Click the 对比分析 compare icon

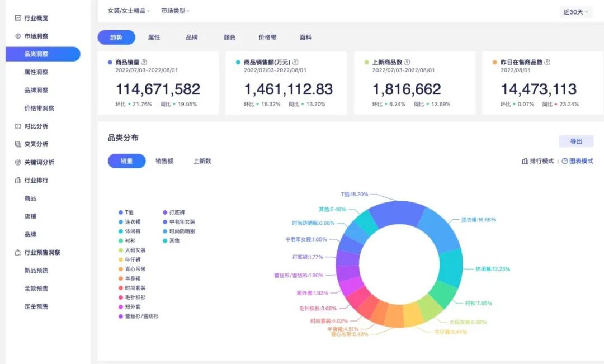click(x=18, y=126)
